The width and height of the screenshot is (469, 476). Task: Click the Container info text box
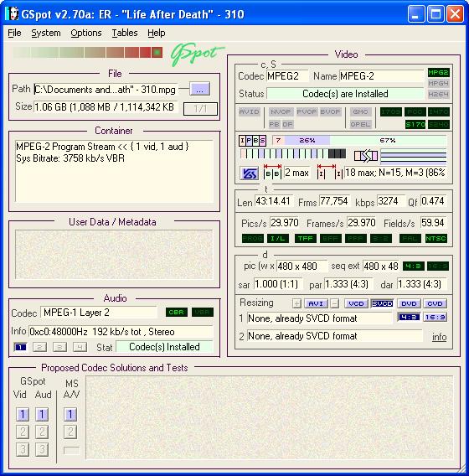point(115,171)
